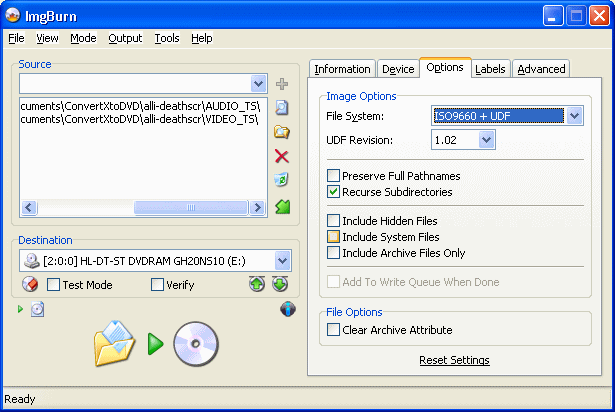This screenshot has width=615, height=412.
Task: Click the large folder build icon
Action: pyautogui.click(x=115, y=344)
